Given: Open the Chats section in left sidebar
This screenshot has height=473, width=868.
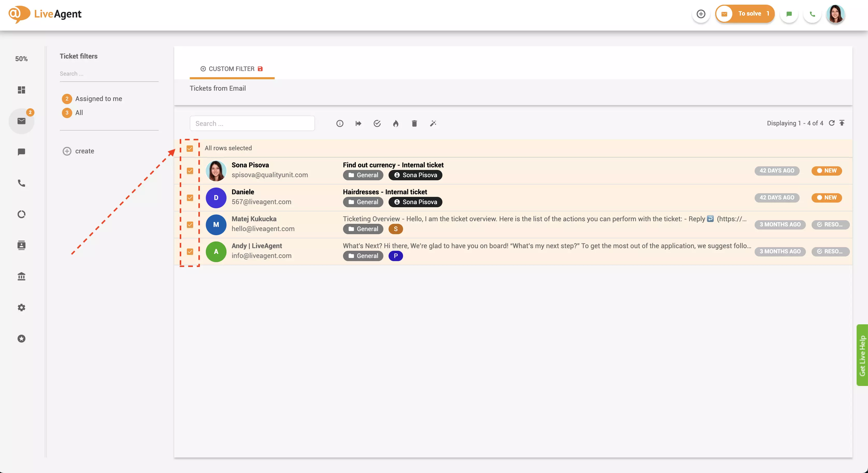Looking at the screenshot, I should pyautogui.click(x=21, y=152).
